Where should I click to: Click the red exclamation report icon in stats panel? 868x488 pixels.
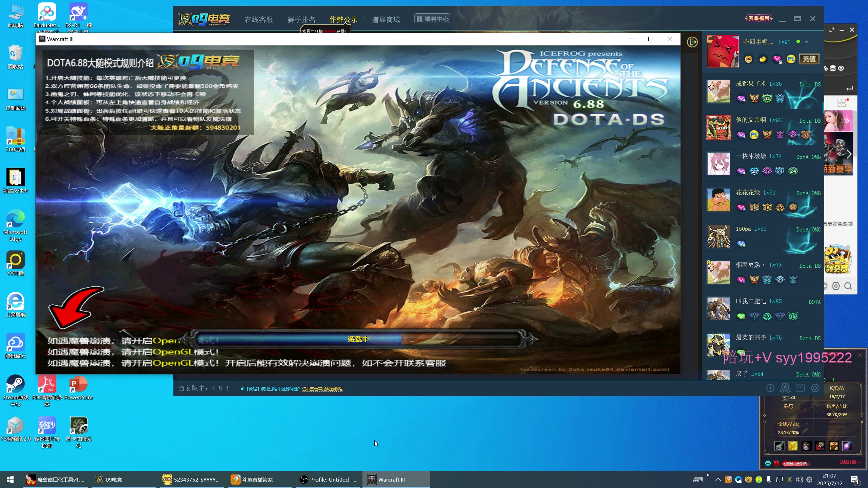(x=776, y=463)
